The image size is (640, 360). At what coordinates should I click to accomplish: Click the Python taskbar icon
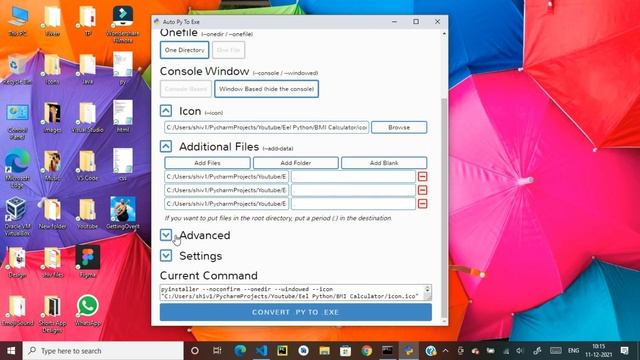point(409,351)
